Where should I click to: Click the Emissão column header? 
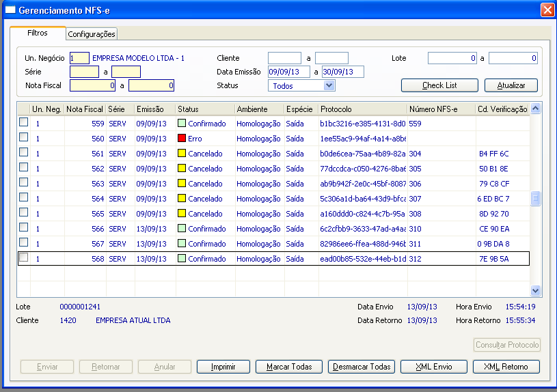(x=155, y=109)
